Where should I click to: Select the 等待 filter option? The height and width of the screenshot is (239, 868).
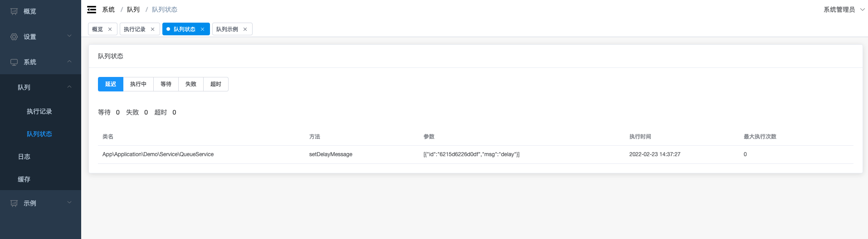click(x=166, y=84)
